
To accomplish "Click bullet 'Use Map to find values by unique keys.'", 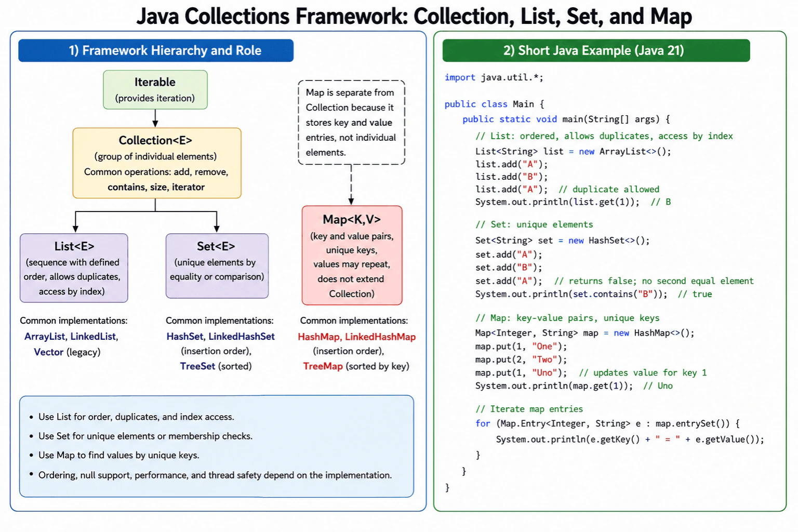I will pos(119,455).
